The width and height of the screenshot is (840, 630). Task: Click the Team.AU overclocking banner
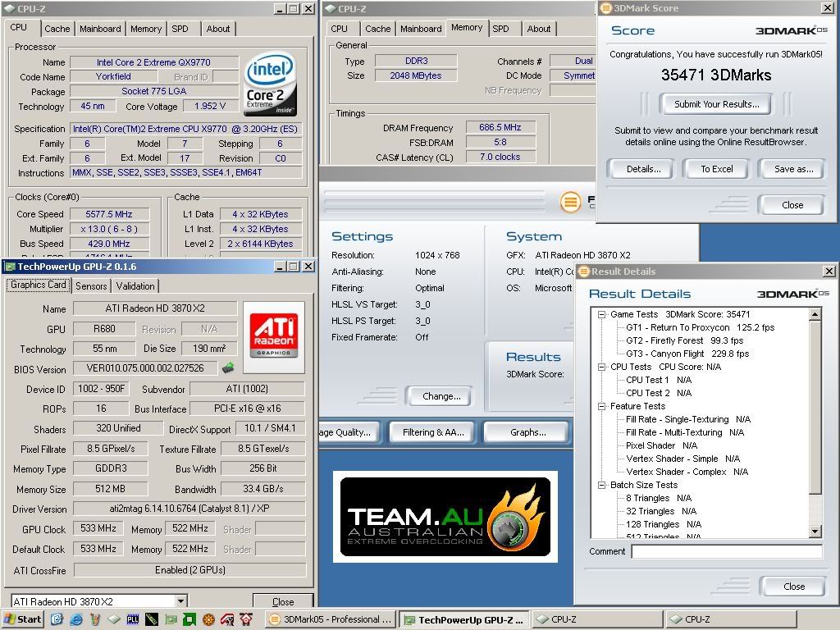[x=445, y=517]
